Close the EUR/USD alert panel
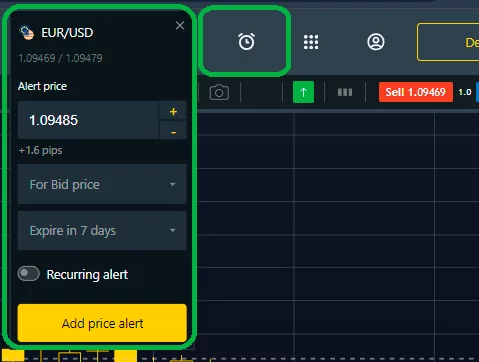479x362 pixels. pos(180,25)
